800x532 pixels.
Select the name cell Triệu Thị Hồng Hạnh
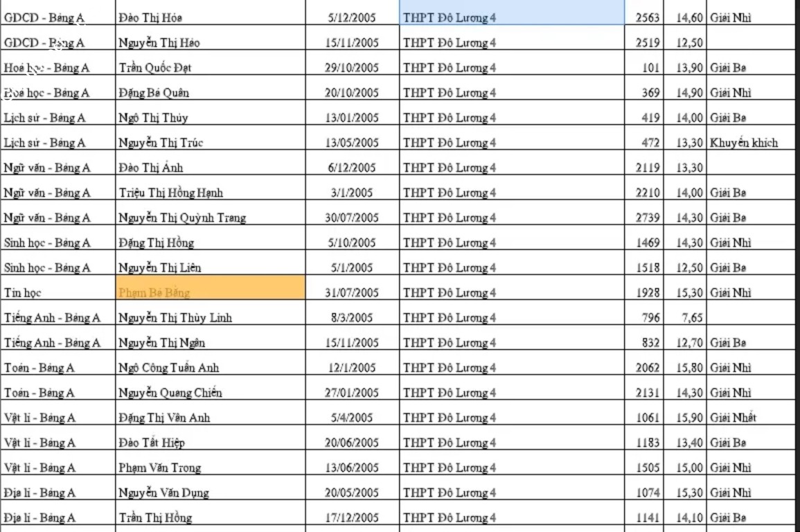(211, 193)
